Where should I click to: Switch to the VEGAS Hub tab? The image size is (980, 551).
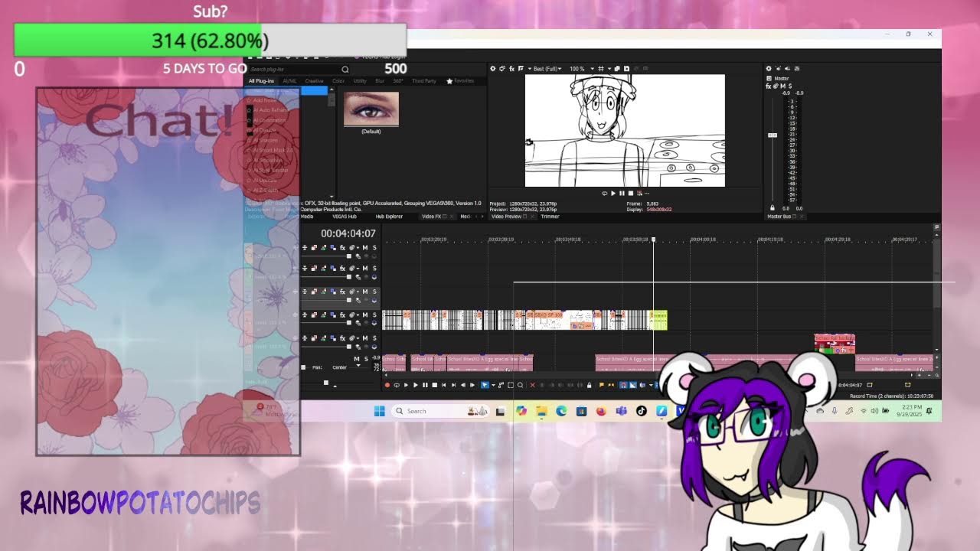click(x=344, y=217)
